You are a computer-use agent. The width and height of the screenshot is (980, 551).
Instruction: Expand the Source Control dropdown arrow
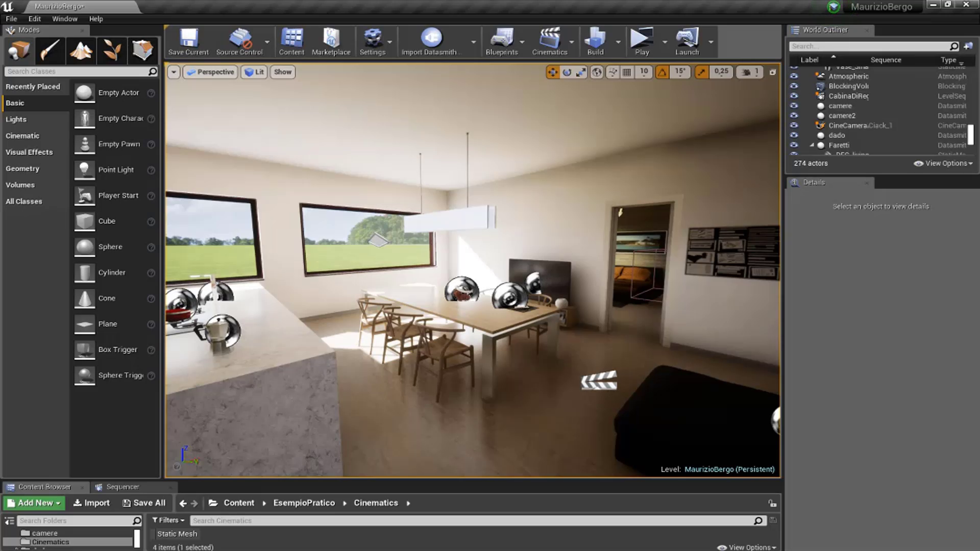[267, 42]
